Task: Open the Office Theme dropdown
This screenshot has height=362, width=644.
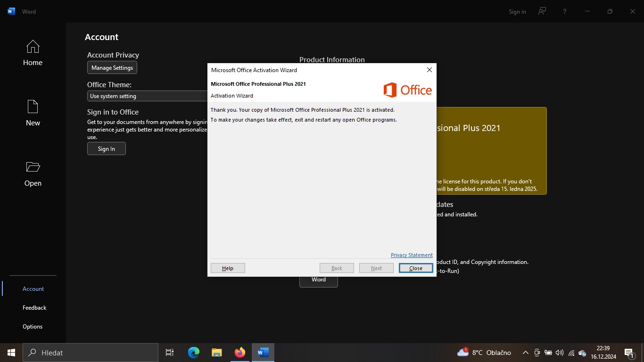Action: (x=147, y=96)
